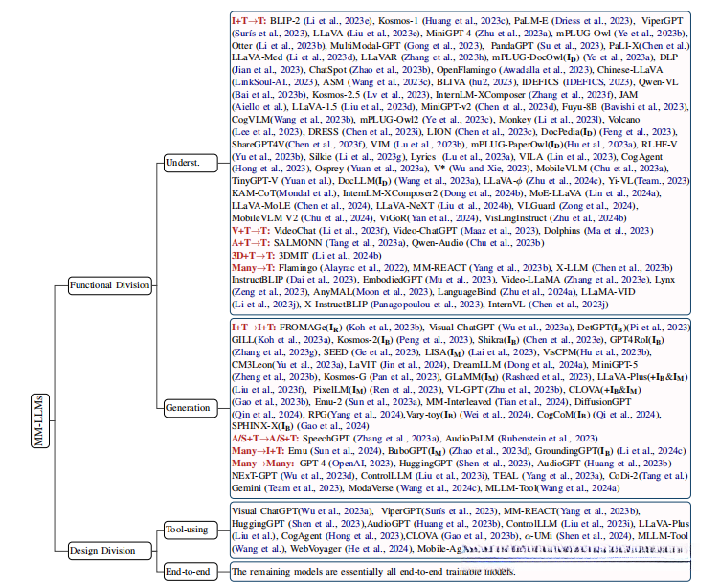Open the Dai et al., 2023 citation

tap(322, 280)
